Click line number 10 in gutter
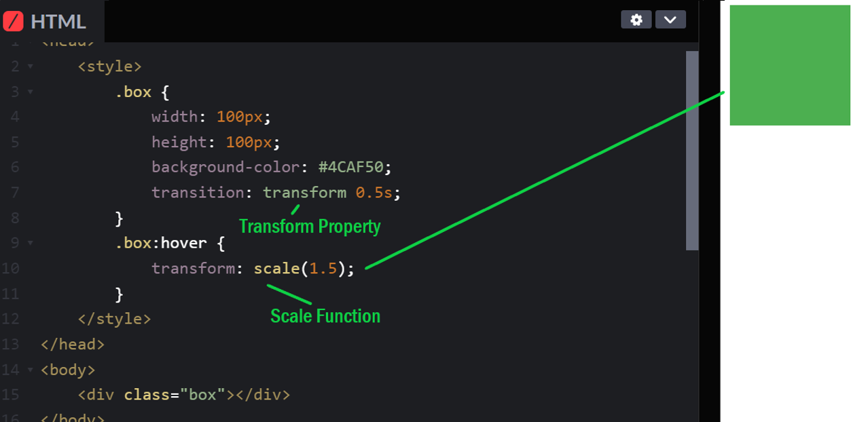 pyautogui.click(x=11, y=268)
